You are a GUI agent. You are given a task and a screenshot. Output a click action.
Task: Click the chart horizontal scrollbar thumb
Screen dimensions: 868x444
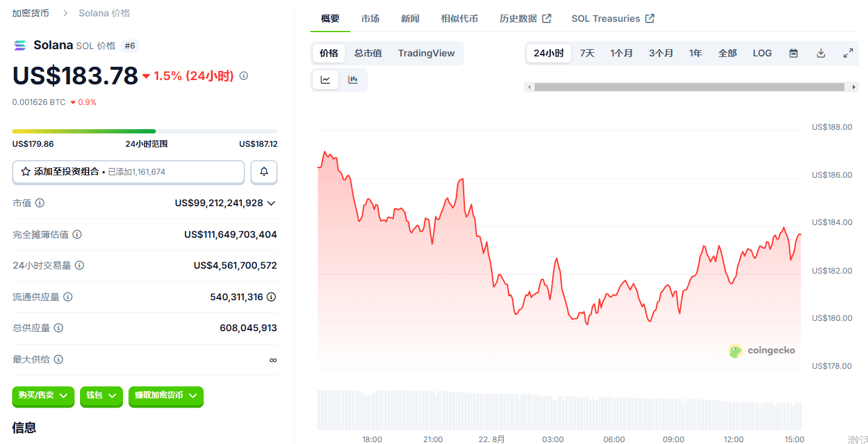coord(689,87)
